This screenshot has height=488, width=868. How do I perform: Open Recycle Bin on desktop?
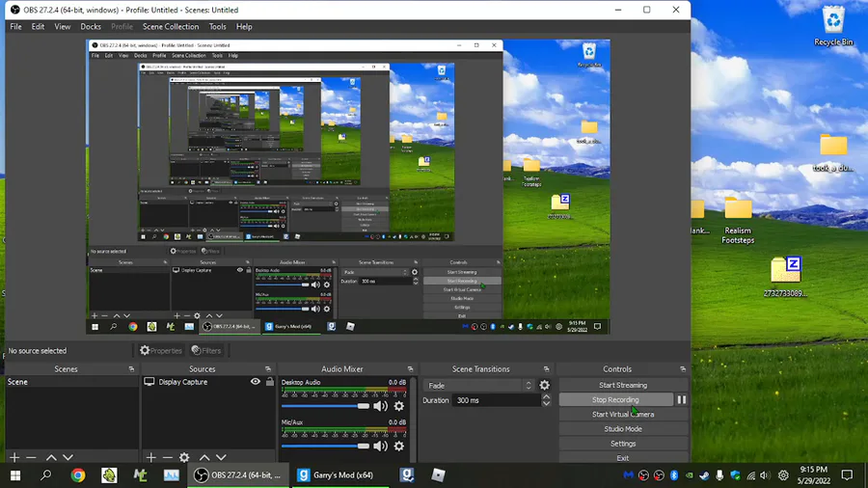(x=833, y=25)
